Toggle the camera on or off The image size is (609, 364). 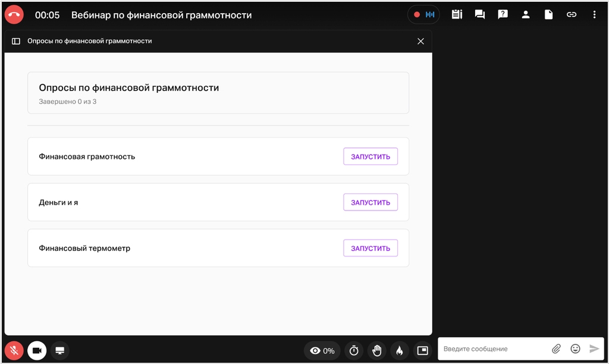37,351
